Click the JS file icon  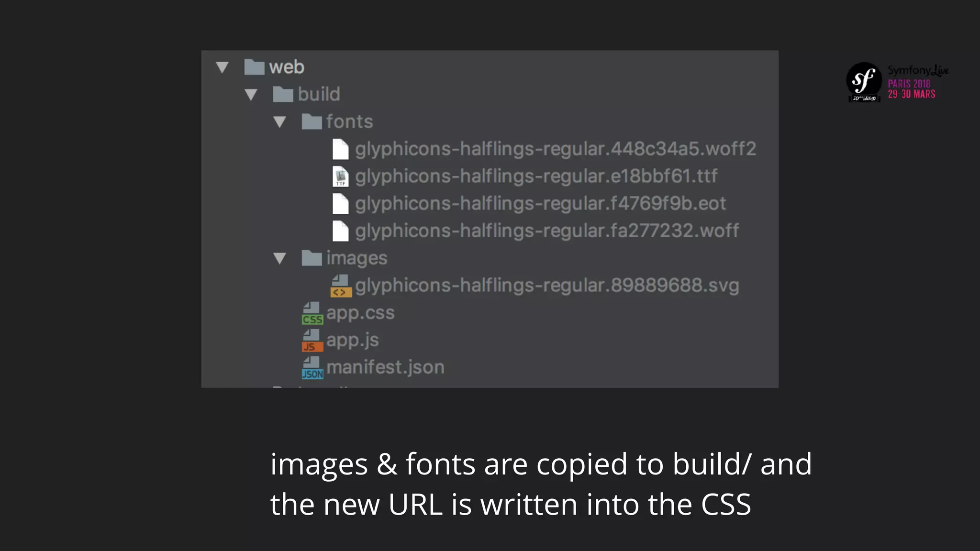312,341
